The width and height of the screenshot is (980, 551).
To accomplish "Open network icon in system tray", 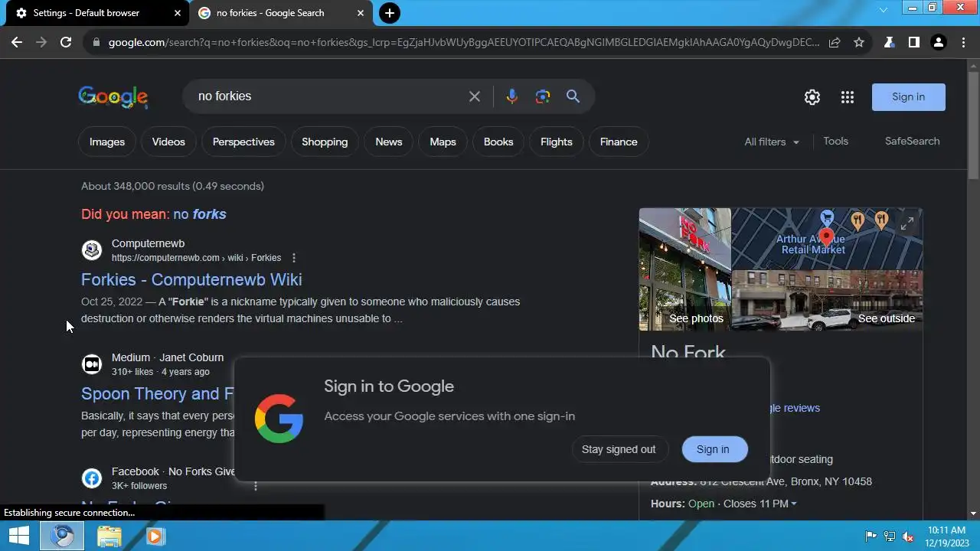I will [x=890, y=536].
